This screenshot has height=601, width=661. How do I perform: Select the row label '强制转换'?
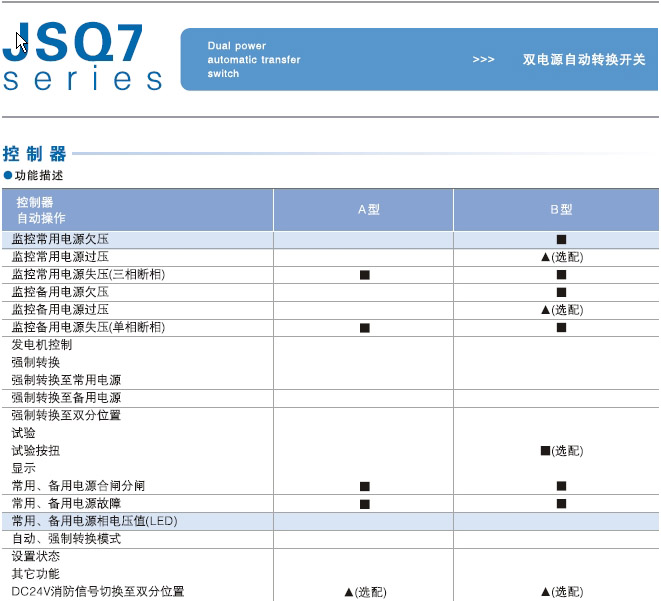(x=36, y=362)
